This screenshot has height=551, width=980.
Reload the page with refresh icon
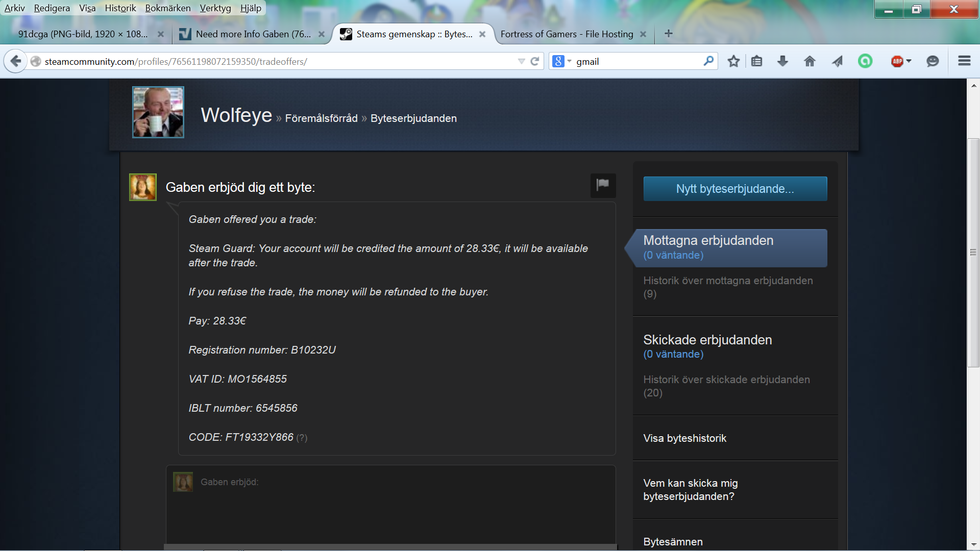point(535,61)
